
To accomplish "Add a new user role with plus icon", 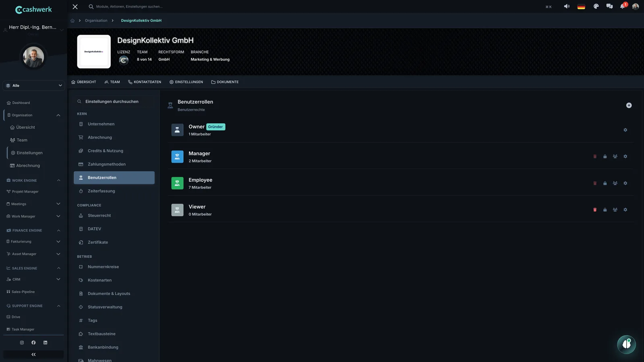I will click(x=629, y=105).
